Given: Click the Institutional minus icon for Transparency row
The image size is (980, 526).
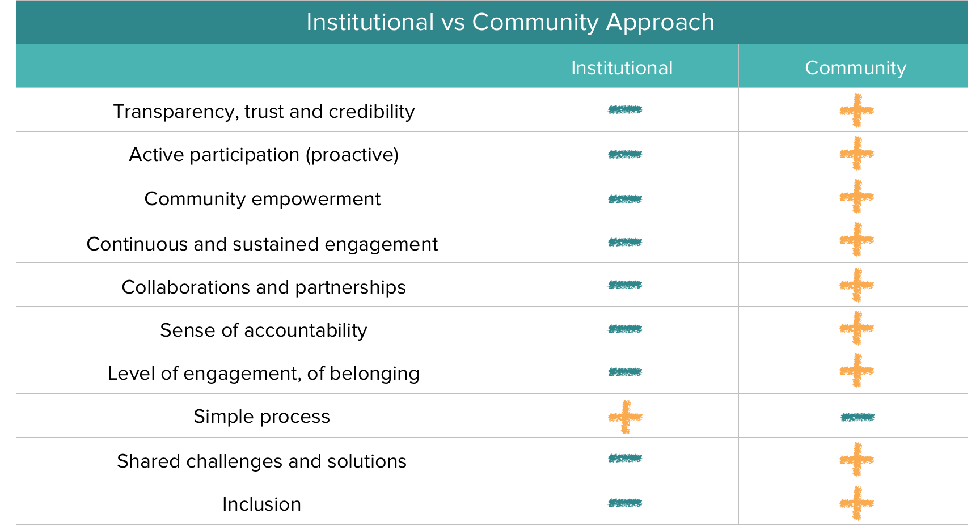Looking at the screenshot, I should [x=624, y=109].
